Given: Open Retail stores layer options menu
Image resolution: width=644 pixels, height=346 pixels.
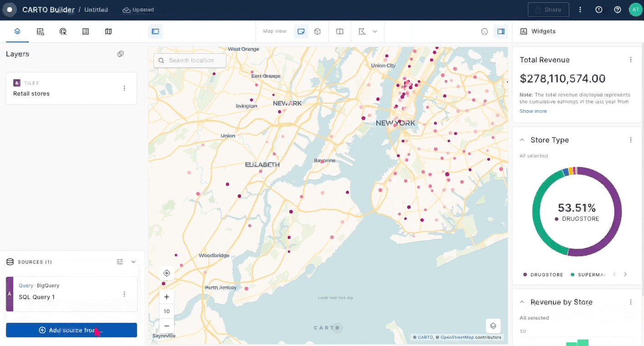Looking at the screenshot, I should pyautogui.click(x=124, y=88).
